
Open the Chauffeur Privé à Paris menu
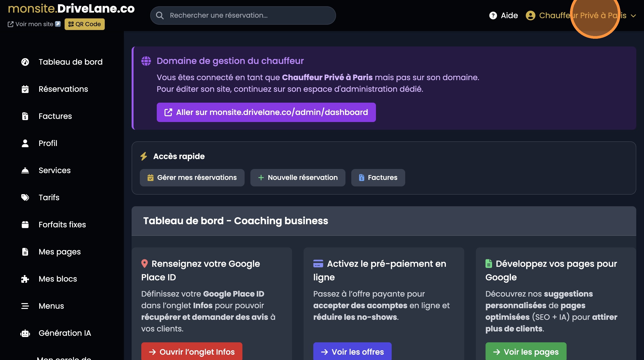[583, 15]
